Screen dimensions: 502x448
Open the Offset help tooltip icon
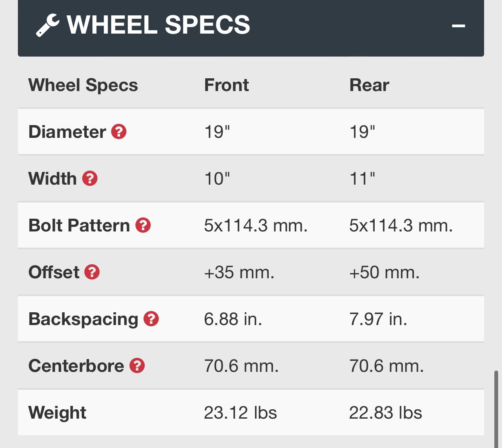(92, 272)
